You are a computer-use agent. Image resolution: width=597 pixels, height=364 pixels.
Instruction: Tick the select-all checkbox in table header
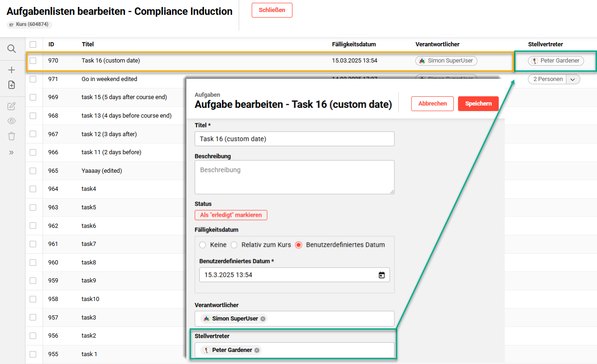tap(33, 44)
